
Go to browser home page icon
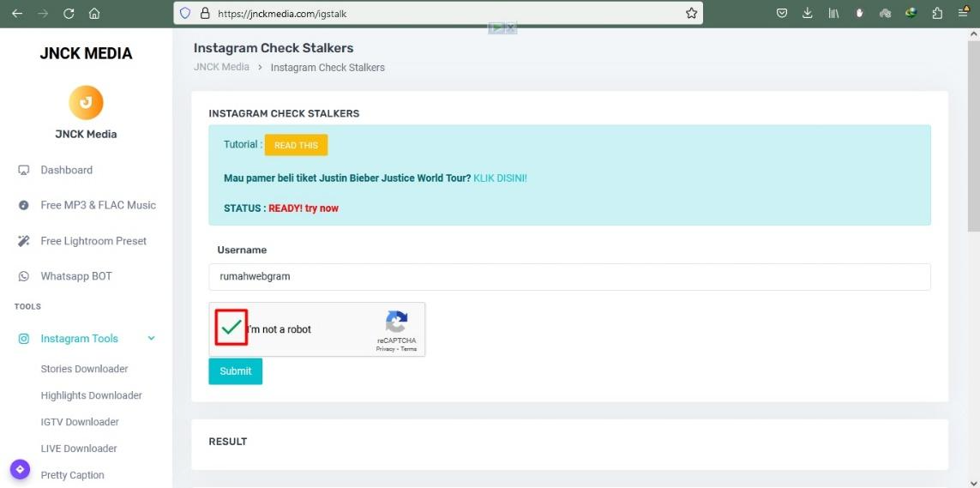[94, 13]
